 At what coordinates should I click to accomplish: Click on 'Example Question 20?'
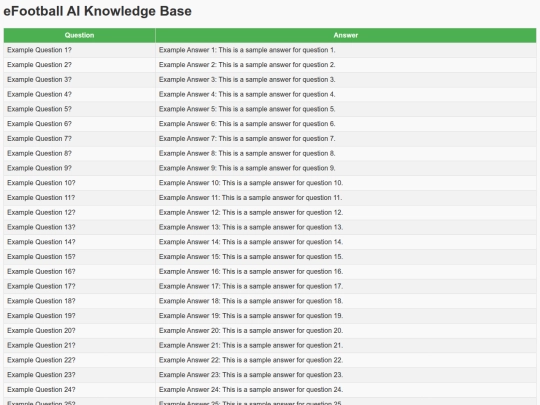[80, 331]
